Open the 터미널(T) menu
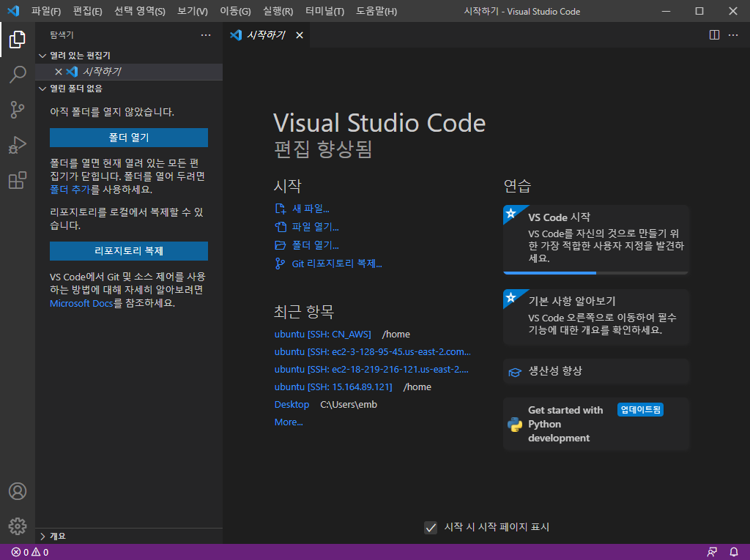The image size is (750, 560). click(324, 11)
